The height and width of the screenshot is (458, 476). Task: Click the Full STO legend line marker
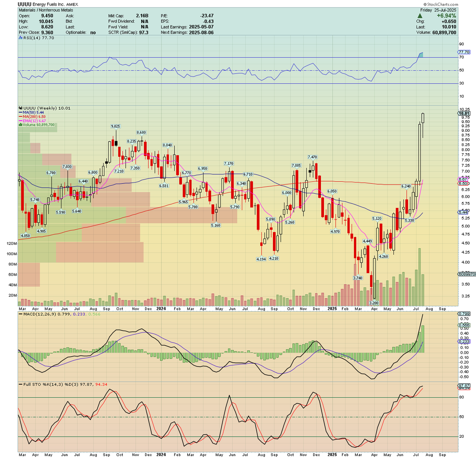pos(21,385)
